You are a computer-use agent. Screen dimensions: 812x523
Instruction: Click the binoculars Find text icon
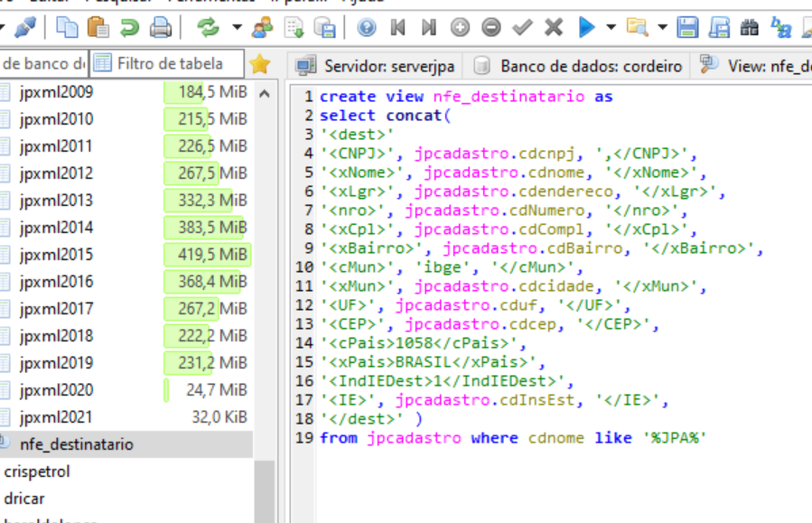point(749,28)
